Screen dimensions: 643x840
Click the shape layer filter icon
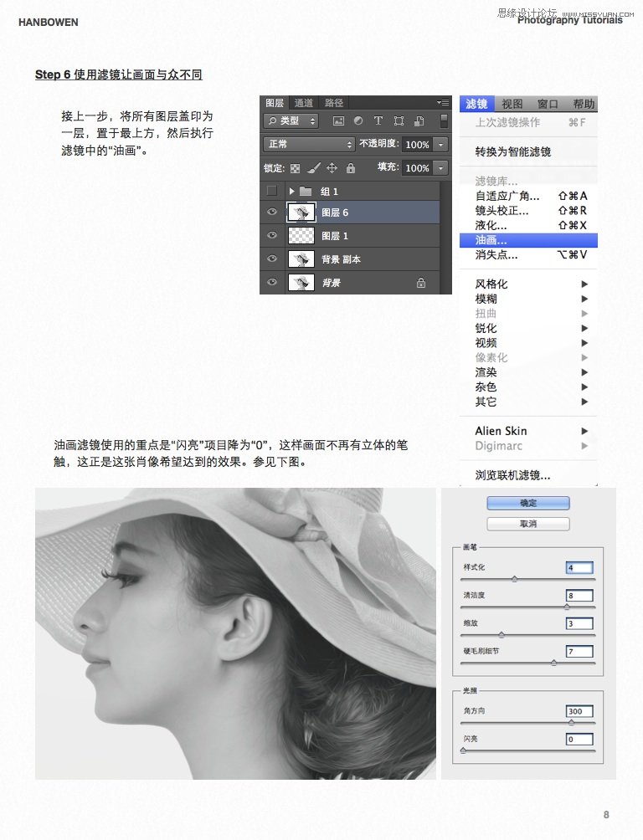coord(399,121)
